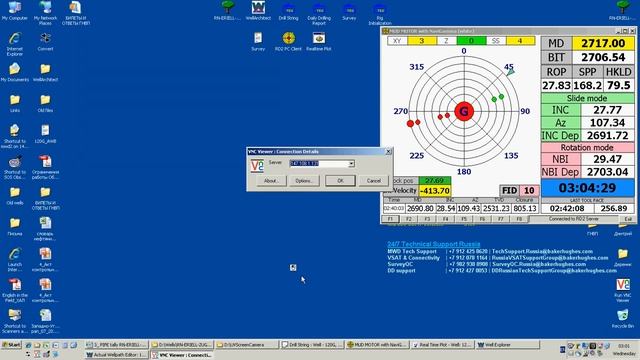Switch to Drill String taskbar window
Image resolution: width=640 pixels, height=360 pixels.
[x=312, y=345]
